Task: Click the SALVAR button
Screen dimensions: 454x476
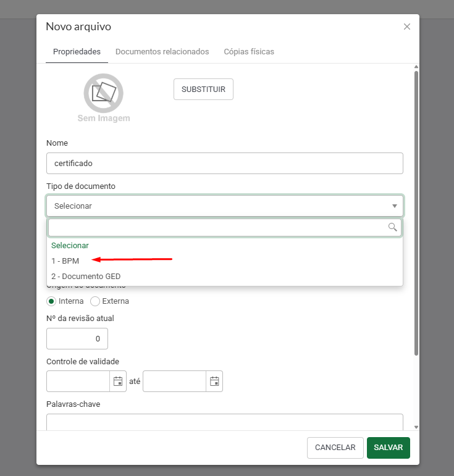Action: 389,448
